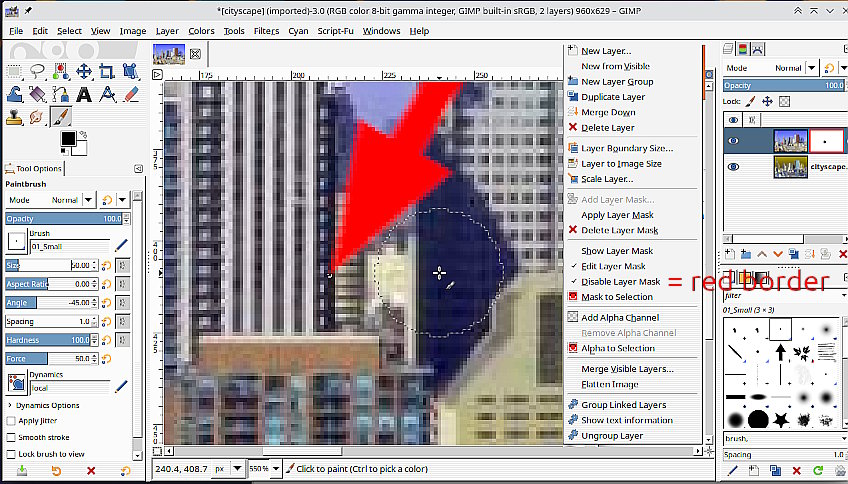Select the Select by Color tool
Screen dimensions: 848x484
coord(60,71)
